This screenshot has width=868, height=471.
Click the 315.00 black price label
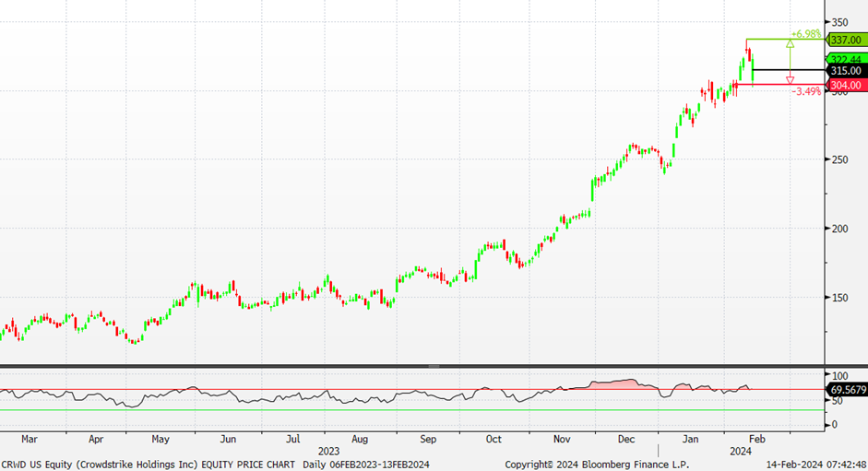tap(846, 71)
